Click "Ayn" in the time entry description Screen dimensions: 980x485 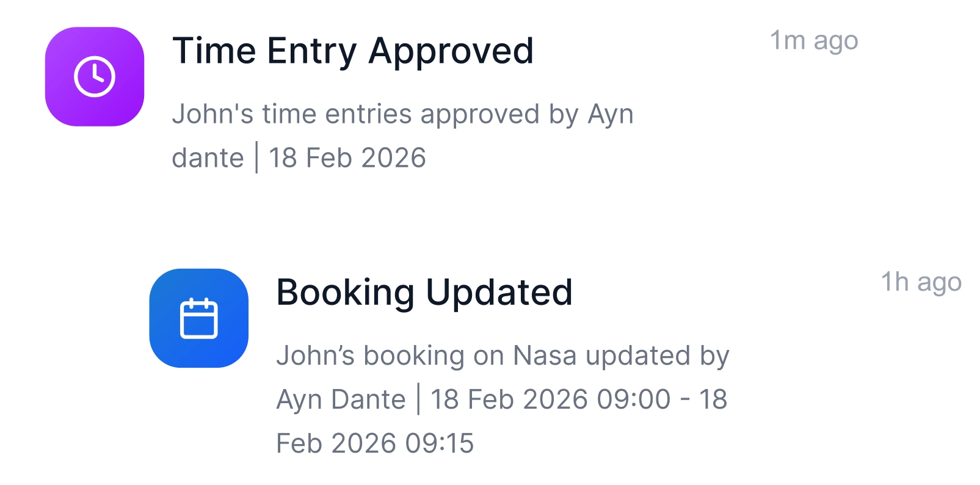click(611, 114)
